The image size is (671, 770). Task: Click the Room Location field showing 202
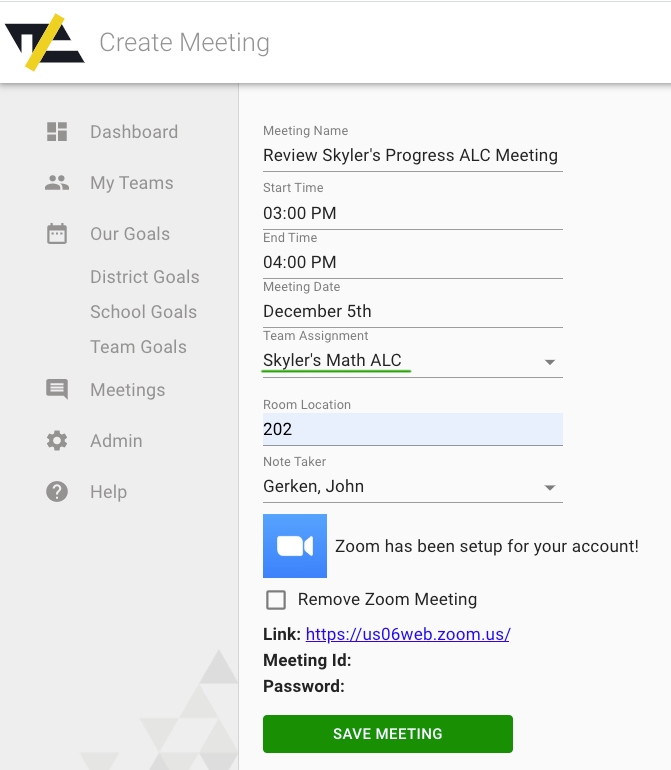coord(413,429)
